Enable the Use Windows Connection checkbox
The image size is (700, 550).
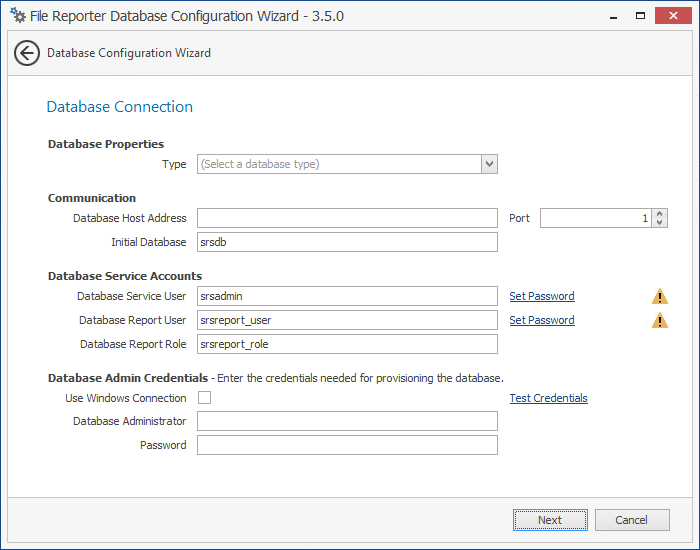click(204, 398)
